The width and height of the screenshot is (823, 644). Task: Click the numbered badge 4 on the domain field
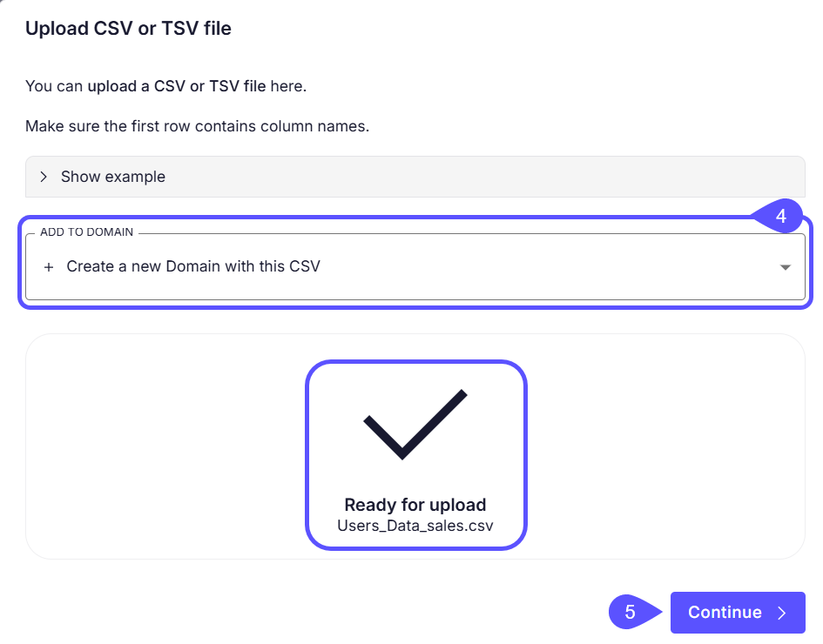(783, 216)
